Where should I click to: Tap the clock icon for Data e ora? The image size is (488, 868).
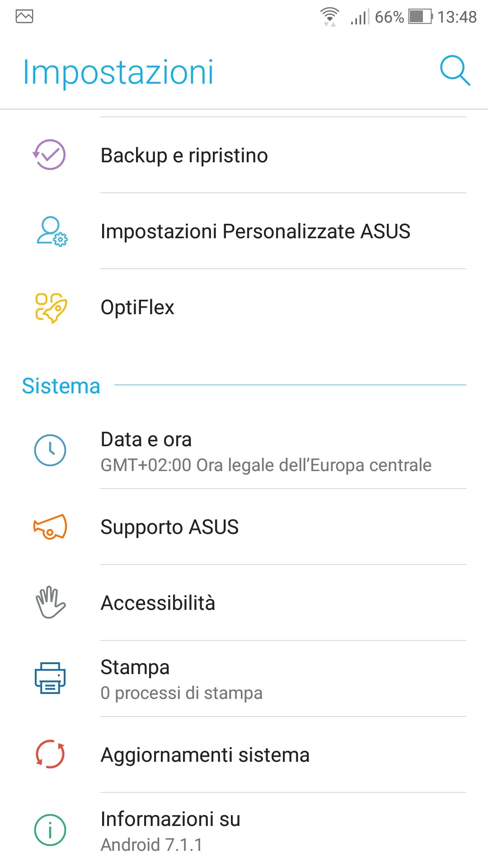50,450
